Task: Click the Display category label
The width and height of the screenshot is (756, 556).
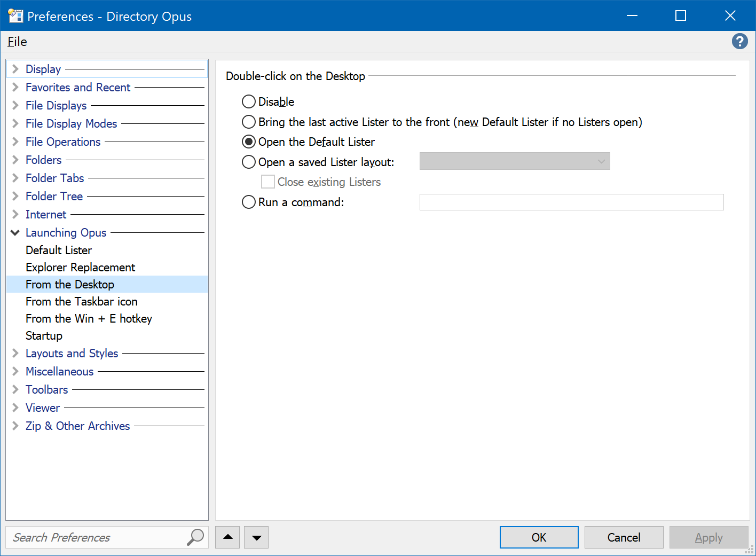Action: point(43,69)
